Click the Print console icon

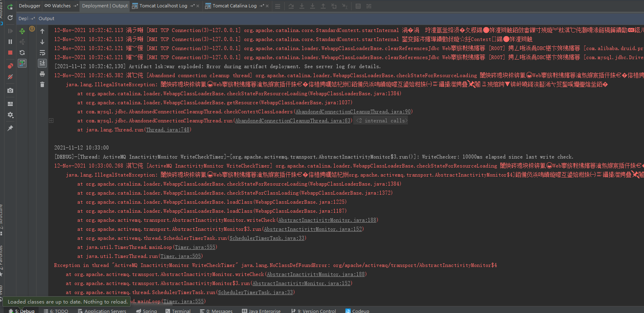click(x=42, y=74)
